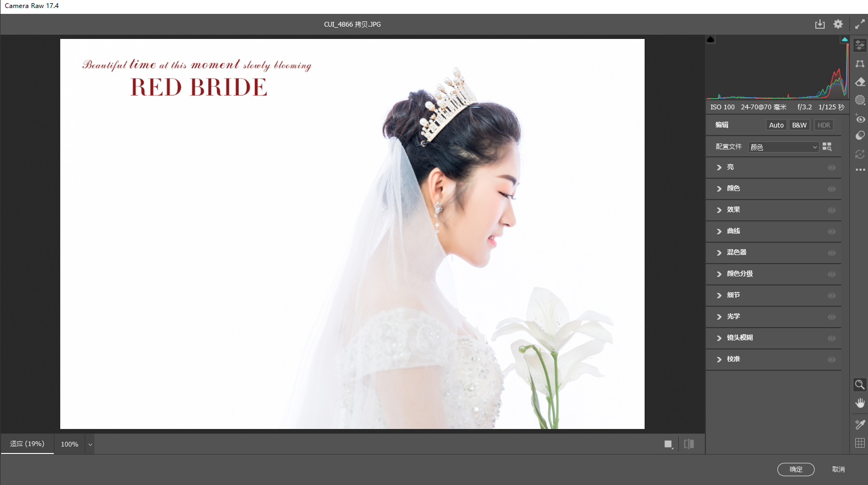Screen dimensions: 868x485
Task: Toggle highlight clipping warning triangle
Action: point(845,39)
